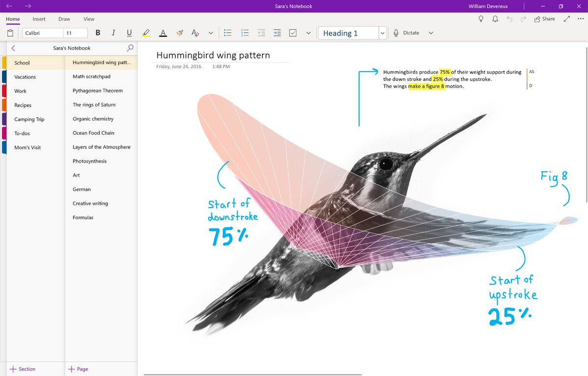Open the Font Color swatch

(x=163, y=32)
